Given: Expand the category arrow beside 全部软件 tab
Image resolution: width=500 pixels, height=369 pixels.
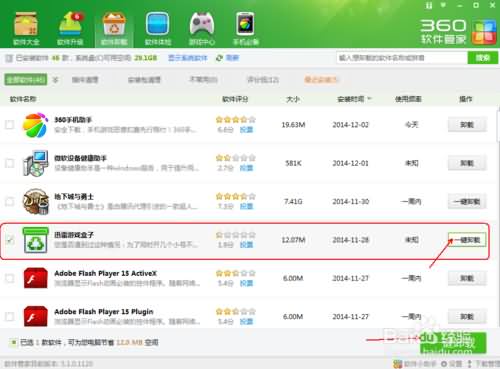Looking at the screenshot, I should point(56,80).
